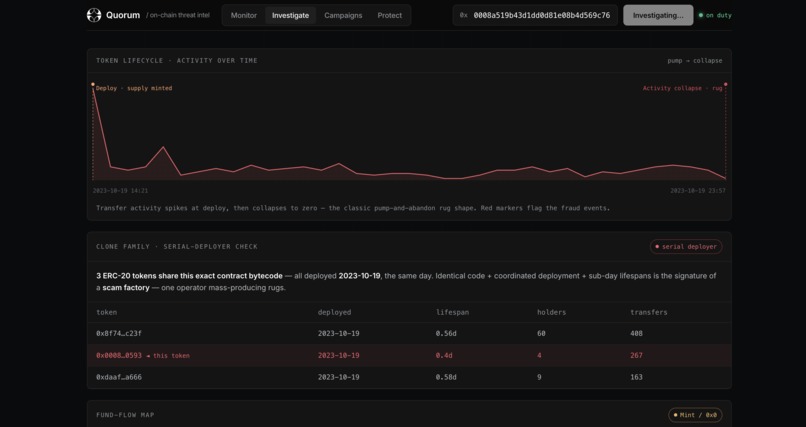The height and width of the screenshot is (427, 806).
Task: Click holders value 9
Action: coord(539,377)
